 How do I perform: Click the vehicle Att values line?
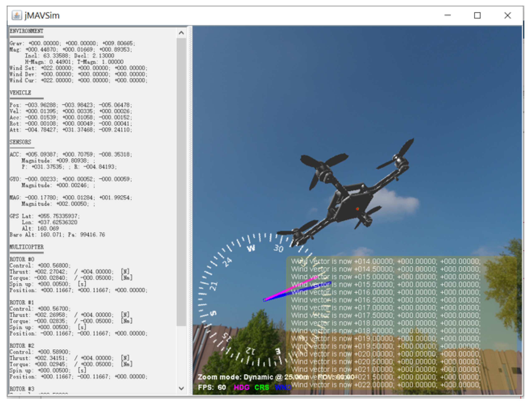pos(71,130)
